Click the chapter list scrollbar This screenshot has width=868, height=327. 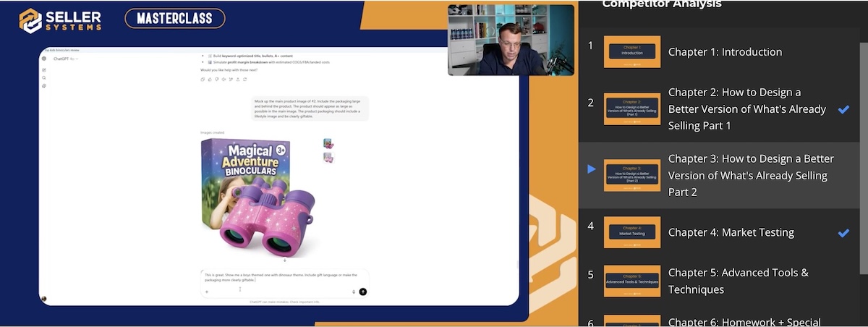tap(863, 145)
